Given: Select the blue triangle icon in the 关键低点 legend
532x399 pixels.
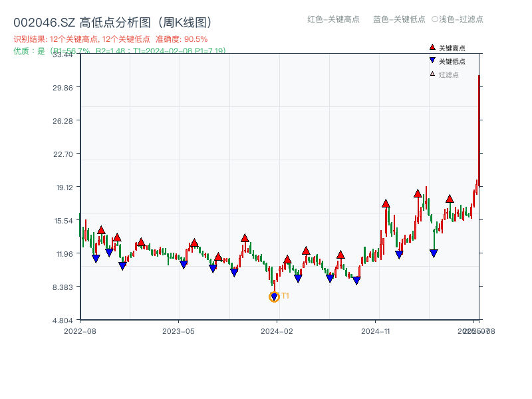Looking at the screenshot, I should coord(432,61).
